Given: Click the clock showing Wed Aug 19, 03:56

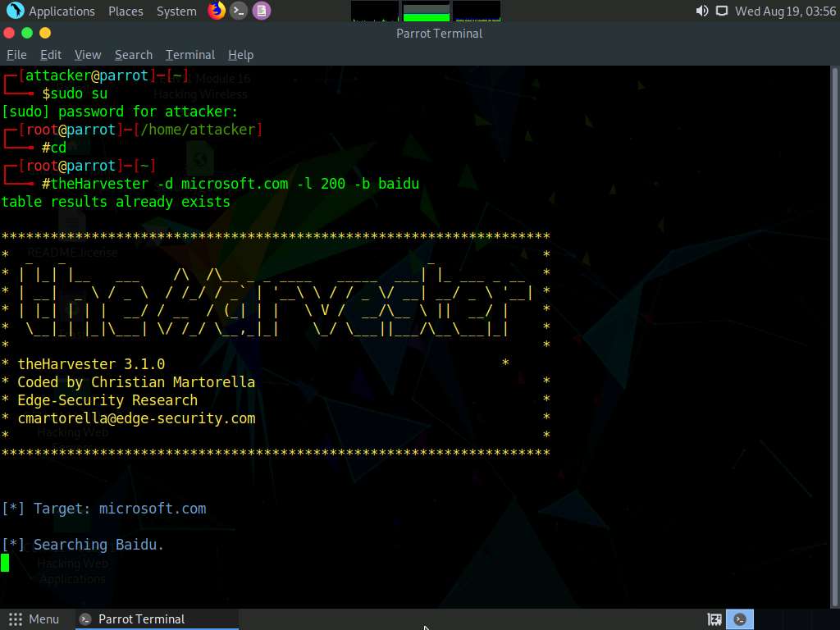Looking at the screenshot, I should tap(785, 11).
